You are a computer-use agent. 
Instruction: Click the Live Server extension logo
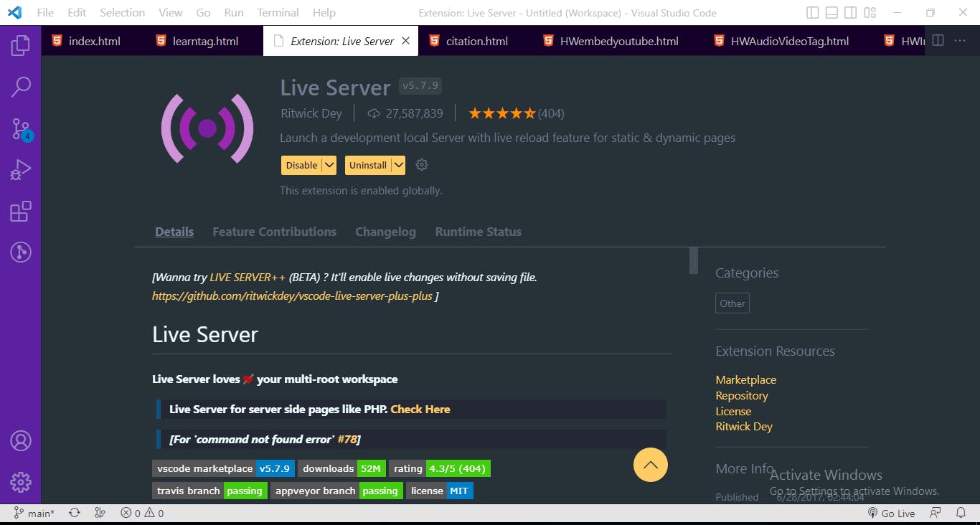[x=207, y=128]
